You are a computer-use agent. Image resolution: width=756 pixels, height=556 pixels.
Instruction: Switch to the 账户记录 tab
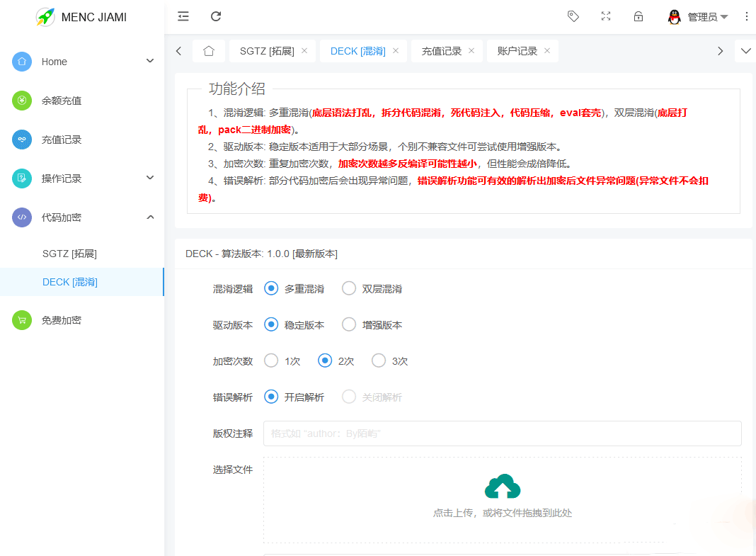click(x=517, y=51)
